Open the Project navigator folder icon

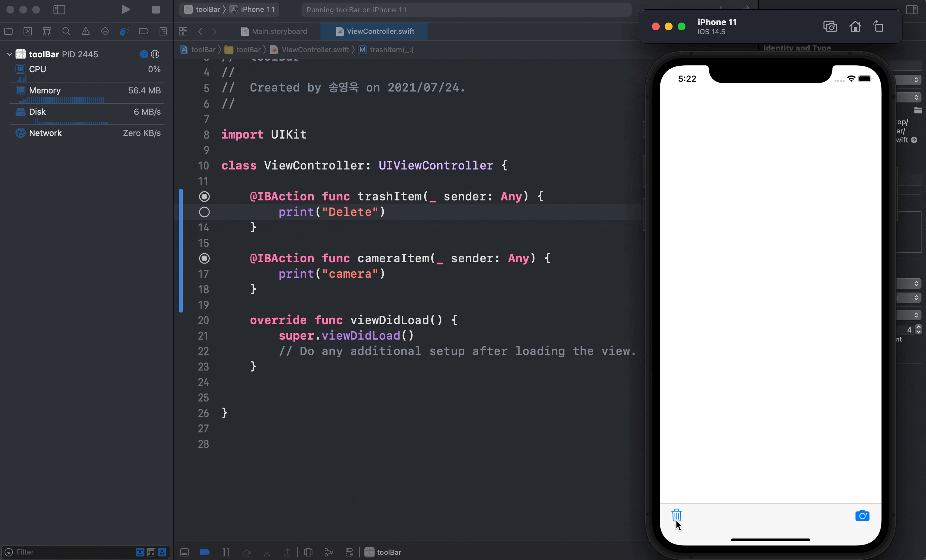pos(8,31)
